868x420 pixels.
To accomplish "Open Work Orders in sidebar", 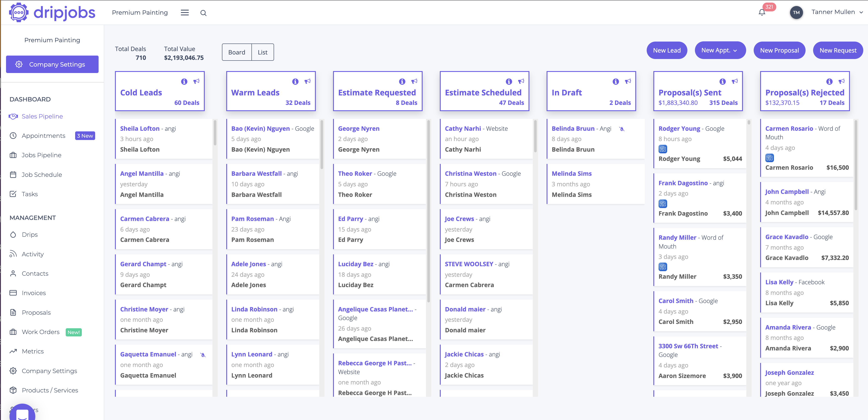I will point(40,332).
